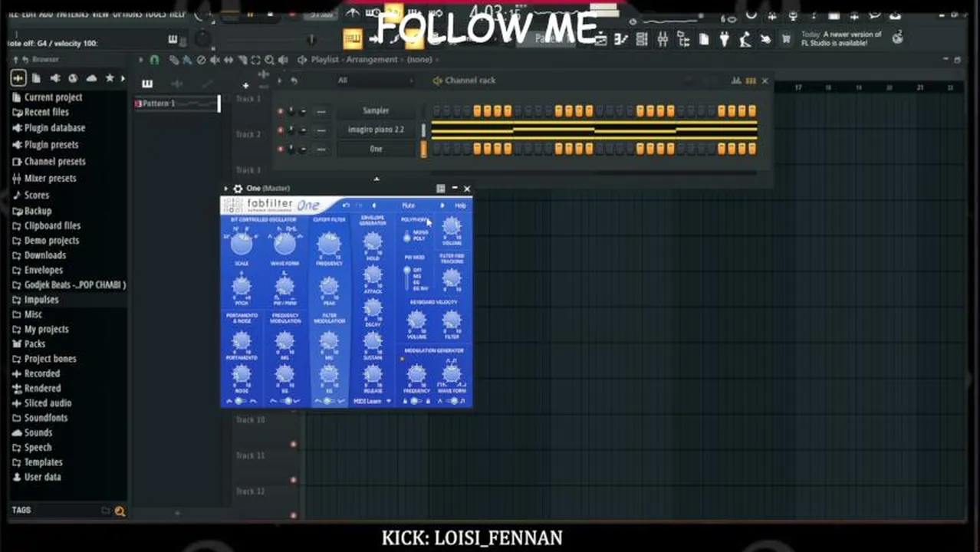Open the plugin plug icon in toolbar

point(724,39)
